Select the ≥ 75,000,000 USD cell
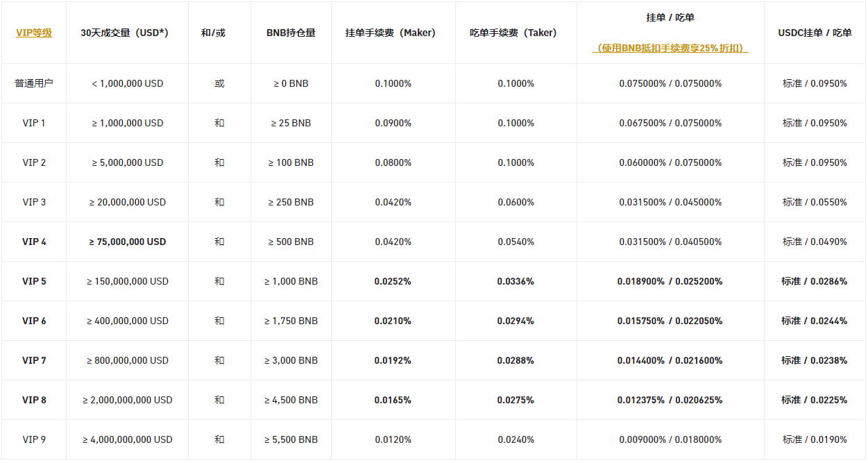This screenshot has height=463, width=868. (126, 242)
